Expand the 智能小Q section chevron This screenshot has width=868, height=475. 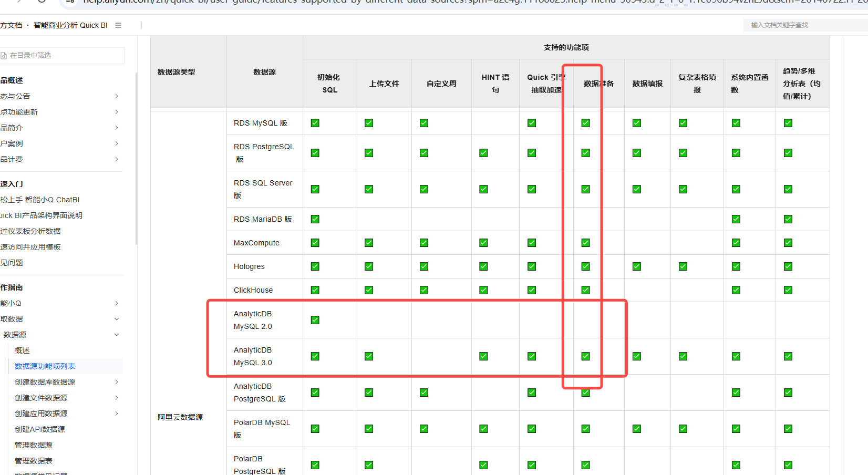point(117,303)
